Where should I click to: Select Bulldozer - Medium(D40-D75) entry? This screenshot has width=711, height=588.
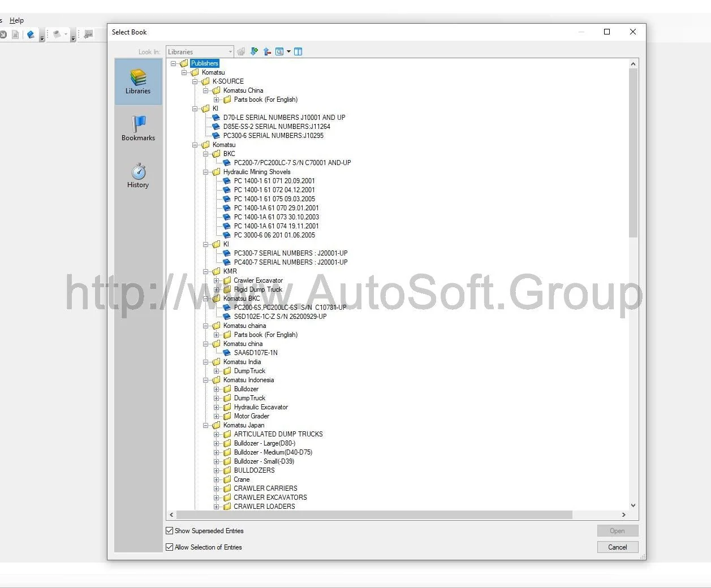tap(273, 452)
